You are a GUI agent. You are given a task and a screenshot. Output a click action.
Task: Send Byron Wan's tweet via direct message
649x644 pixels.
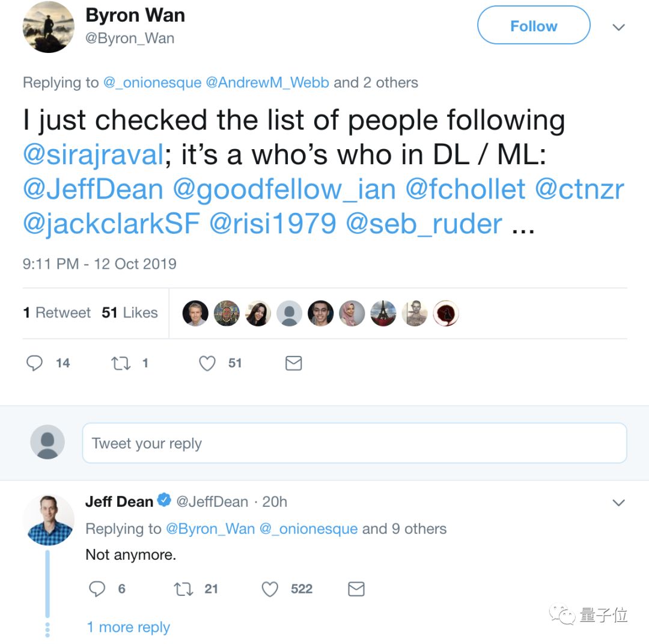point(293,363)
